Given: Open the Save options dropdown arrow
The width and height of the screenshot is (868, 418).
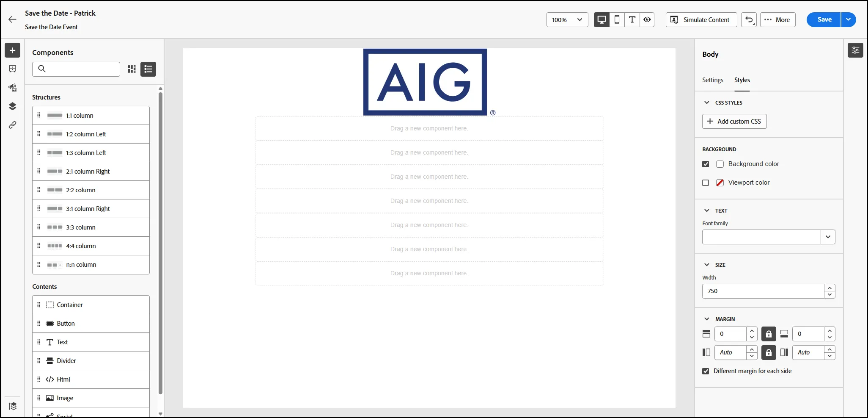Looking at the screenshot, I should tap(849, 19).
